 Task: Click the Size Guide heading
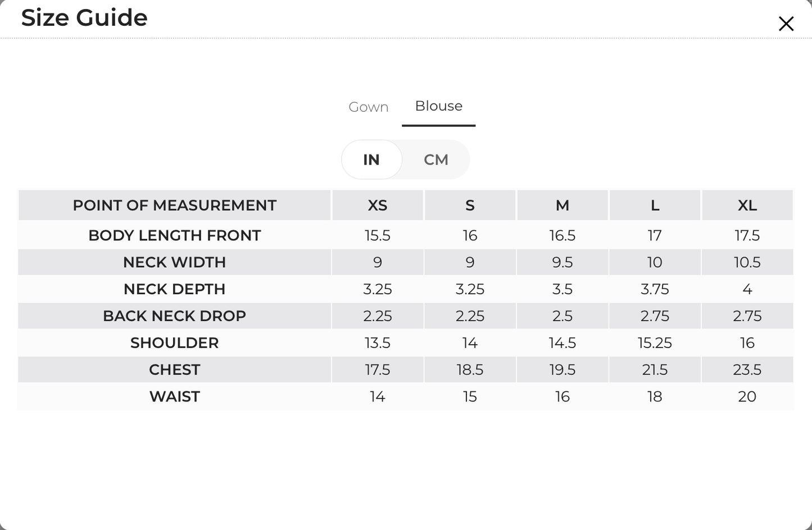(84, 17)
